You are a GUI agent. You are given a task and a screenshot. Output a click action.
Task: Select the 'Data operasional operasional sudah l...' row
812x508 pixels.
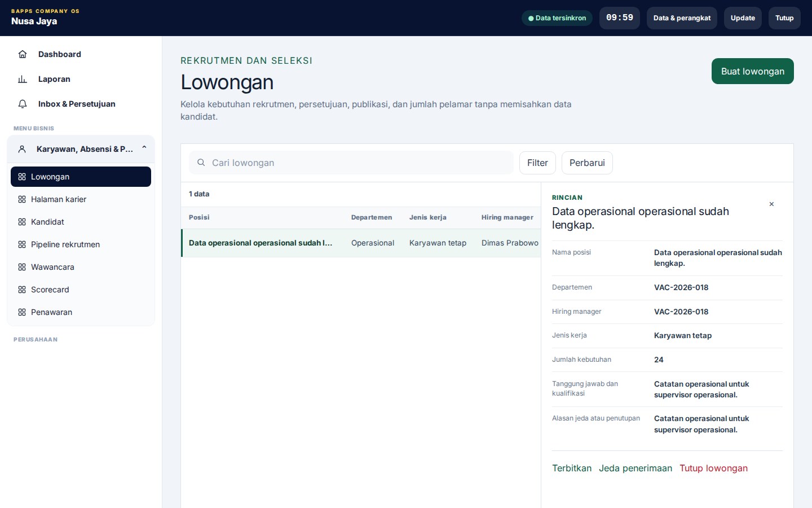[361, 243]
